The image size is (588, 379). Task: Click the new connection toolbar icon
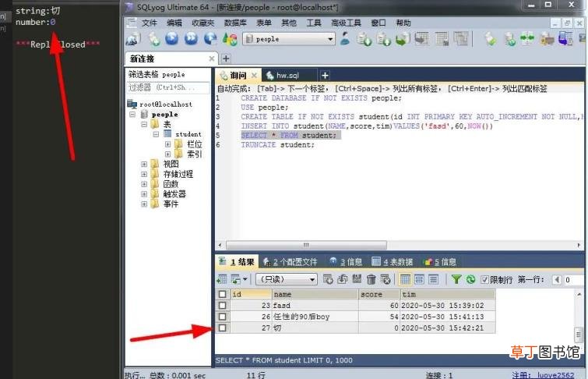(x=133, y=39)
